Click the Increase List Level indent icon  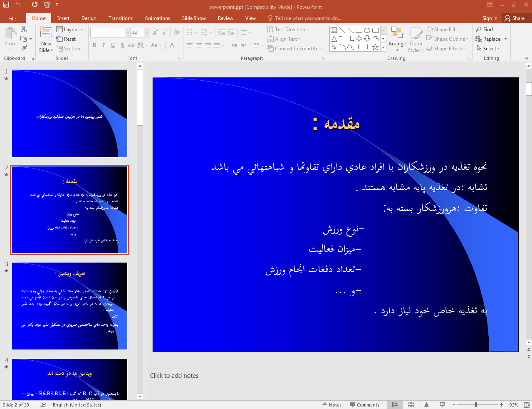231,32
